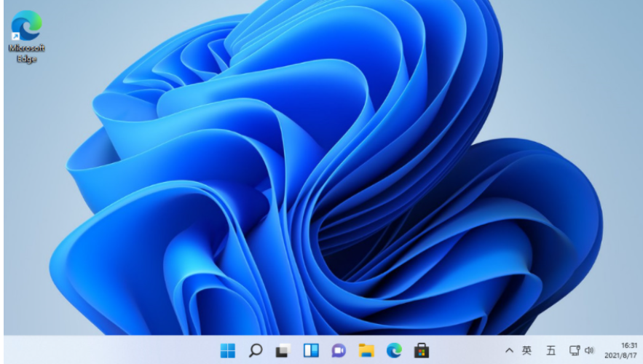The width and height of the screenshot is (643, 364).
Task: Open the Widgets panel
Action: tap(311, 350)
